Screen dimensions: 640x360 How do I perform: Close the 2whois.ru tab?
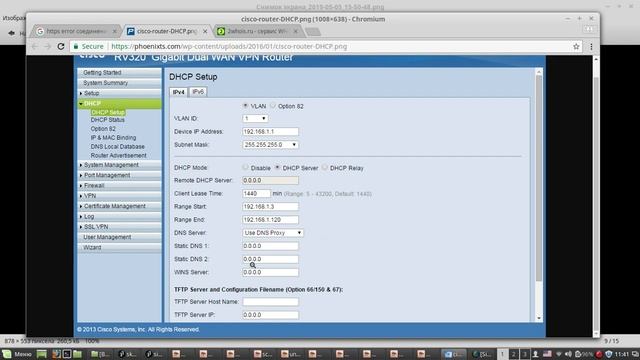coord(296,31)
